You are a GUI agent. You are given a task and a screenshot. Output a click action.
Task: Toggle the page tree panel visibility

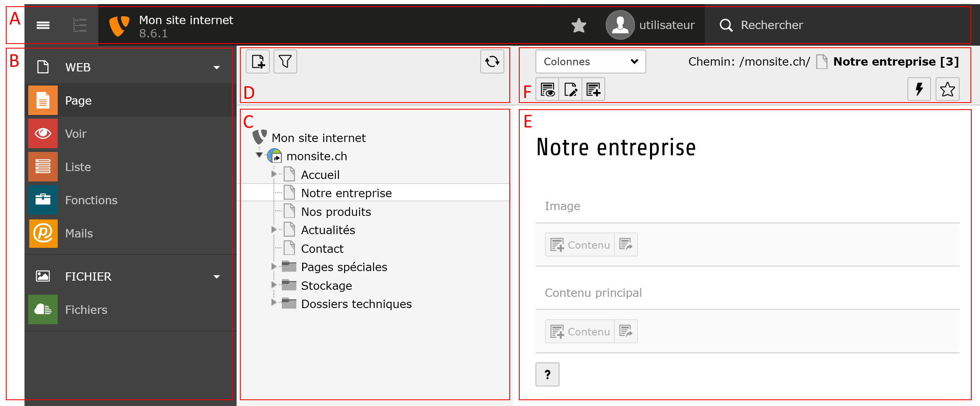tap(80, 25)
